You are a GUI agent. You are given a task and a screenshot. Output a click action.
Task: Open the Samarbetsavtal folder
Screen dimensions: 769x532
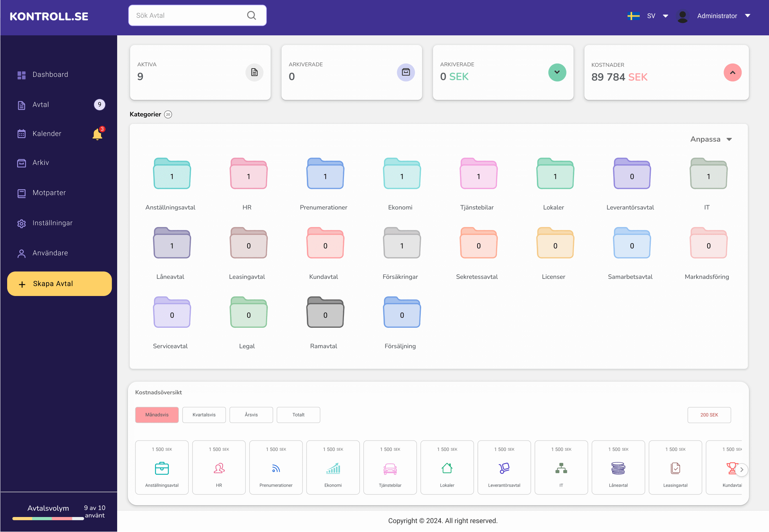[632, 243]
